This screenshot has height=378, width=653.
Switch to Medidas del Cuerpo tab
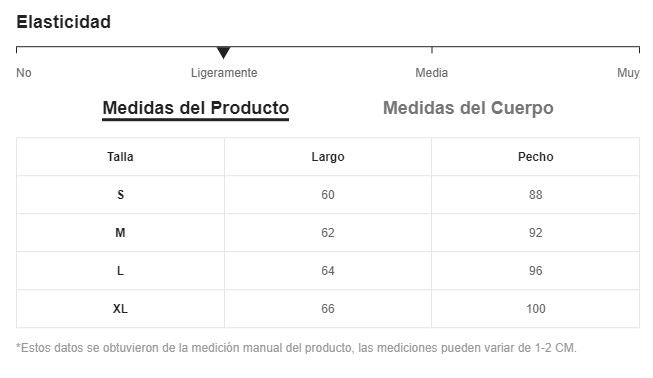468,108
